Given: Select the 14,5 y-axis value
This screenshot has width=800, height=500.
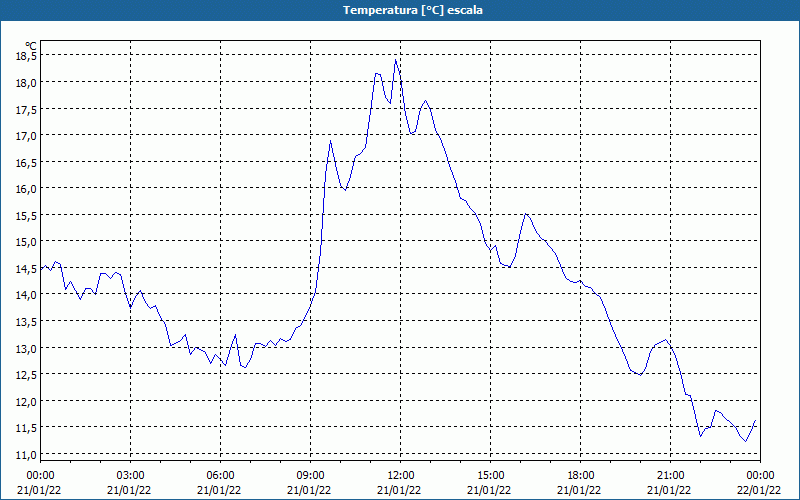Looking at the screenshot, I should point(27,268).
